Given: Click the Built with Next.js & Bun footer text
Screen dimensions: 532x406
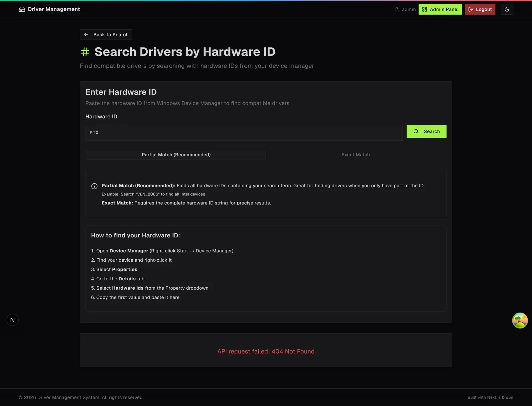Looking at the screenshot, I should (x=490, y=397).
